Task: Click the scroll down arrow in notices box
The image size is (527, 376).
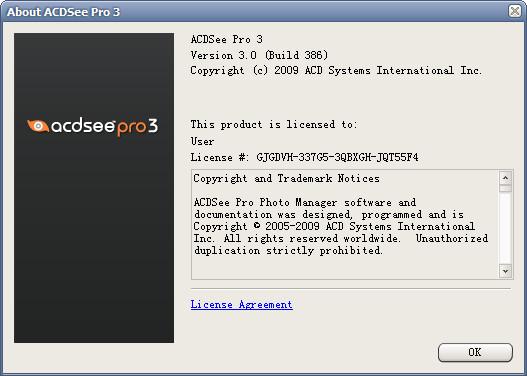Action: 505,271
